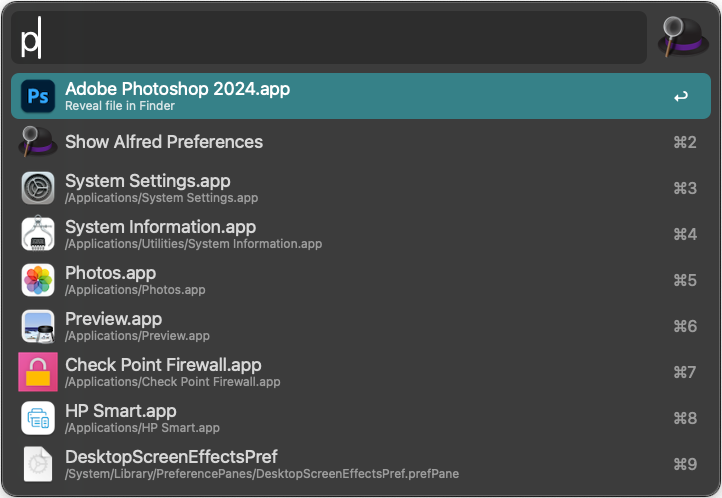
Task: Click the ⌘6 shortcut label
Action: coord(685,326)
